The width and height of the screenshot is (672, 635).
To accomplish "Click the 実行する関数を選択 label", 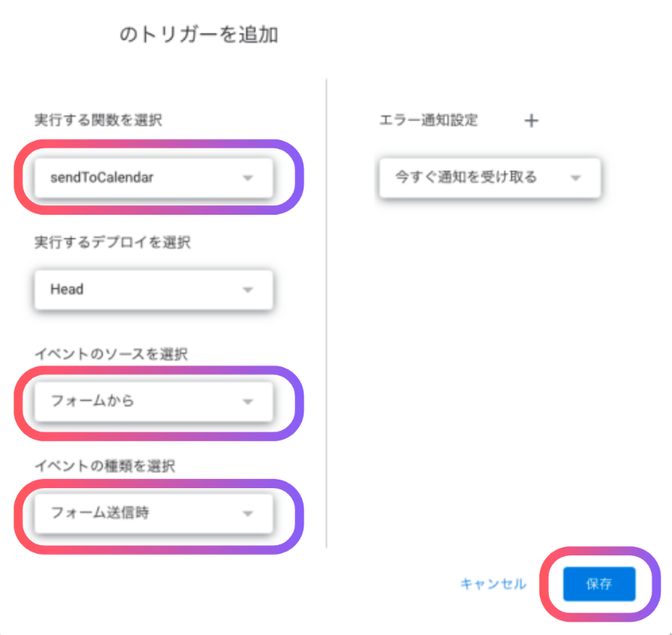I will tap(98, 120).
